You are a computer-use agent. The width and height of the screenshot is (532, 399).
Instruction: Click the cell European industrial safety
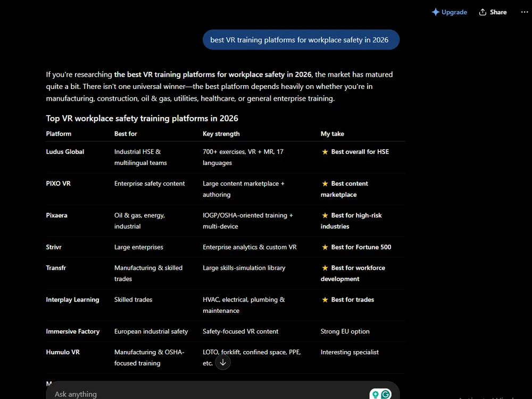click(151, 331)
